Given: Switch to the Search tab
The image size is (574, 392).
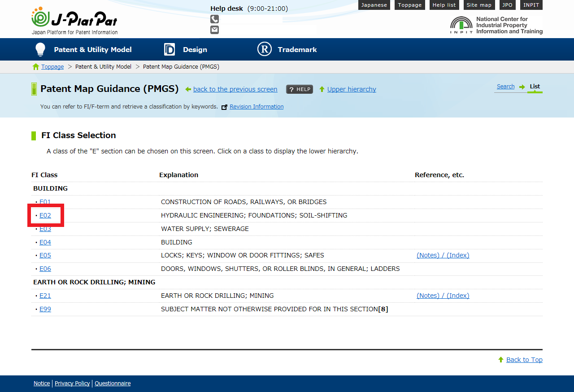Looking at the screenshot, I should pyautogui.click(x=505, y=87).
